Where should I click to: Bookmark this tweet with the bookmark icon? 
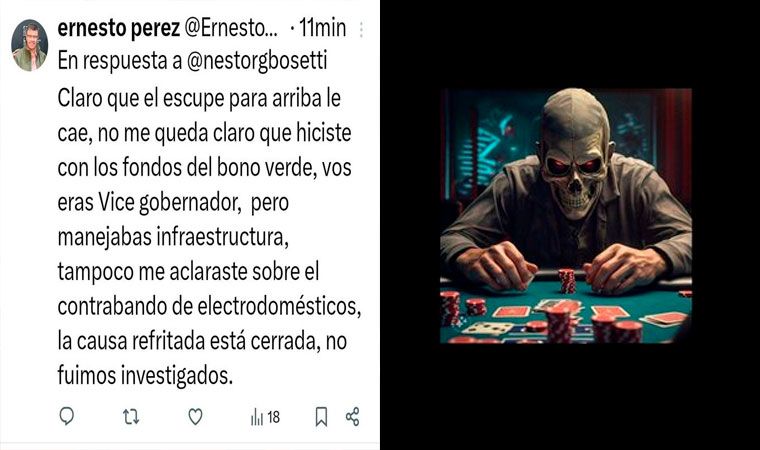tap(321, 417)
